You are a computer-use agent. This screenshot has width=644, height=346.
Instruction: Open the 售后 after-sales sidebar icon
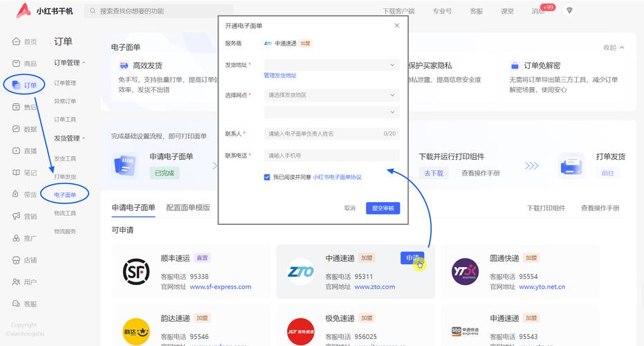(x=16, y=107)
